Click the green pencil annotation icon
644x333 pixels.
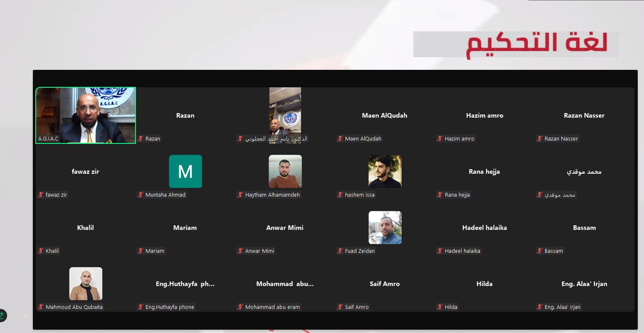tap(2, 316)
